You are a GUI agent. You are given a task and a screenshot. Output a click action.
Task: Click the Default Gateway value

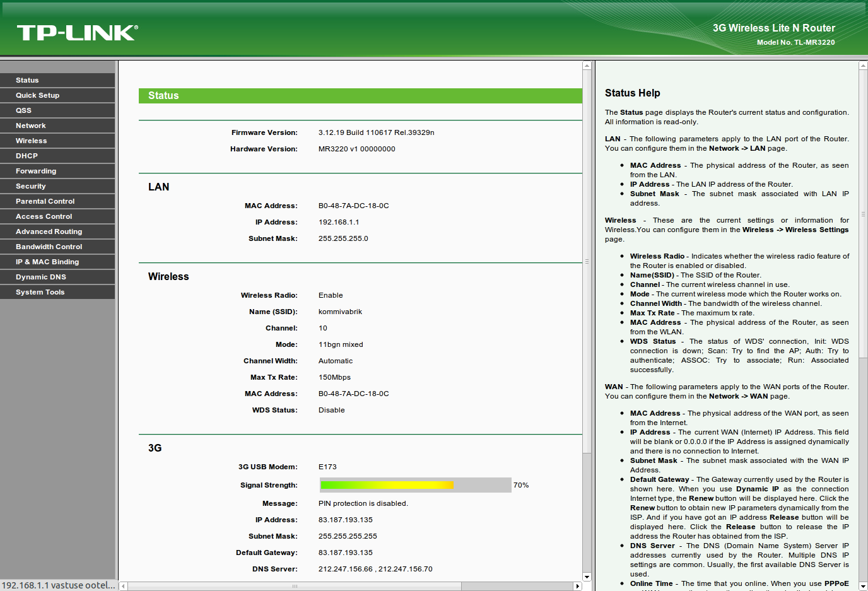coord(346,553)
